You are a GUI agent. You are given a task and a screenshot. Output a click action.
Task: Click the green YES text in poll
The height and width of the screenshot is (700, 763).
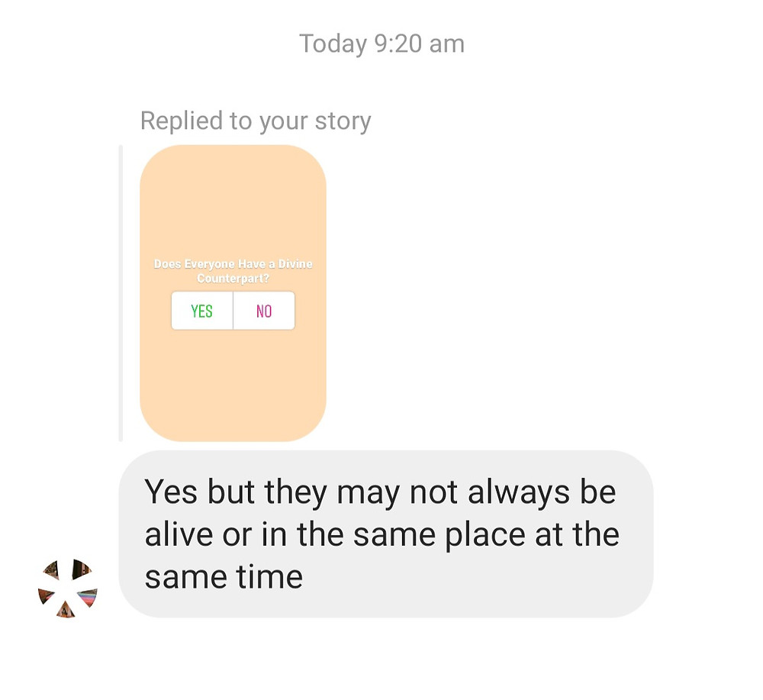(x=201, y=311)
